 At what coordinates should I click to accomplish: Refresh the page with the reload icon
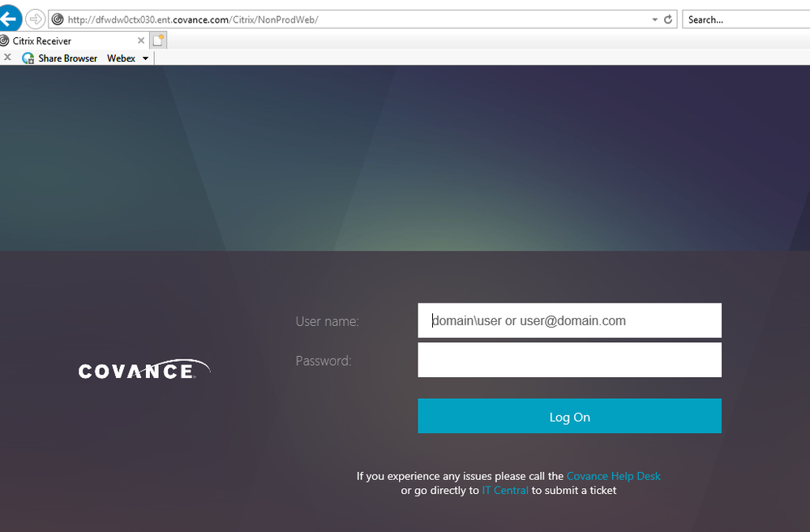[668, 19]
